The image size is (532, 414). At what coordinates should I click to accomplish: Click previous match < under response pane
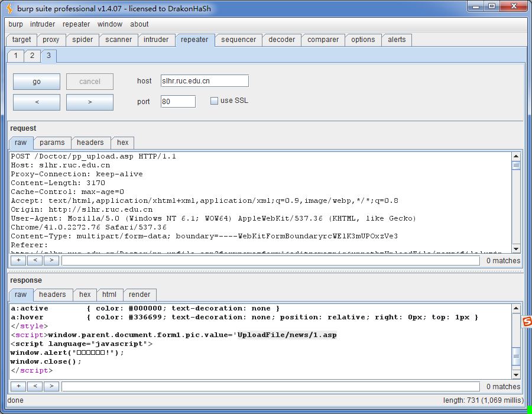35,386
